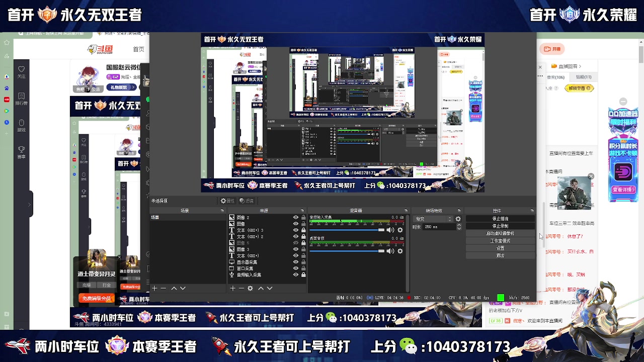Move the scene up with the arrow
The height and width of the screenshot is (362, 644).
pyautogui.click(x=174, y=288)
